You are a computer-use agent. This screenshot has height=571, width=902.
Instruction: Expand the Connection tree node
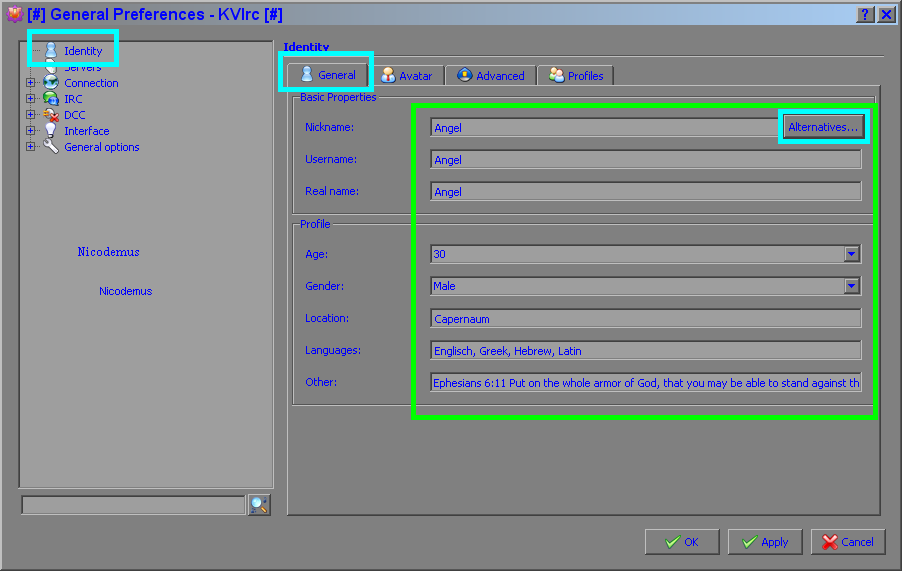click(x=30, y=83)
